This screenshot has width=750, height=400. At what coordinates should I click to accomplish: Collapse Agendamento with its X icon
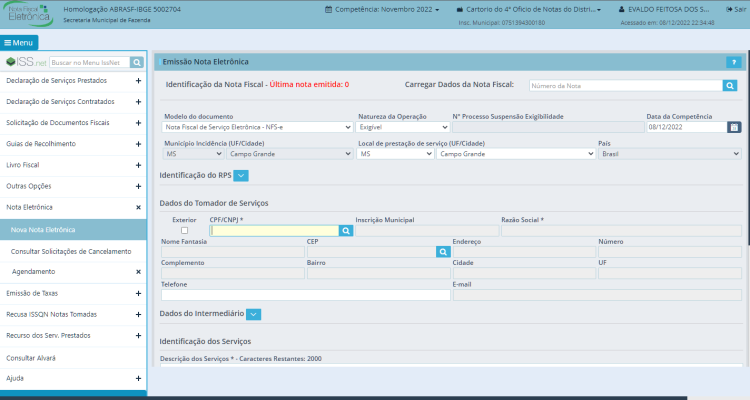[x=138, y=272]
